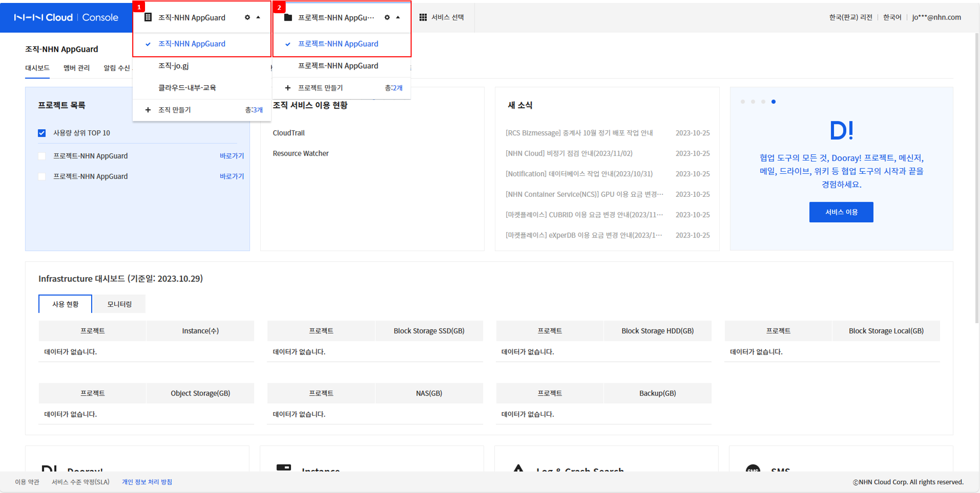Viewport: 980px width, 493px height.
Task: Click the service selection grid icon
Action: (x=423, y=17)
